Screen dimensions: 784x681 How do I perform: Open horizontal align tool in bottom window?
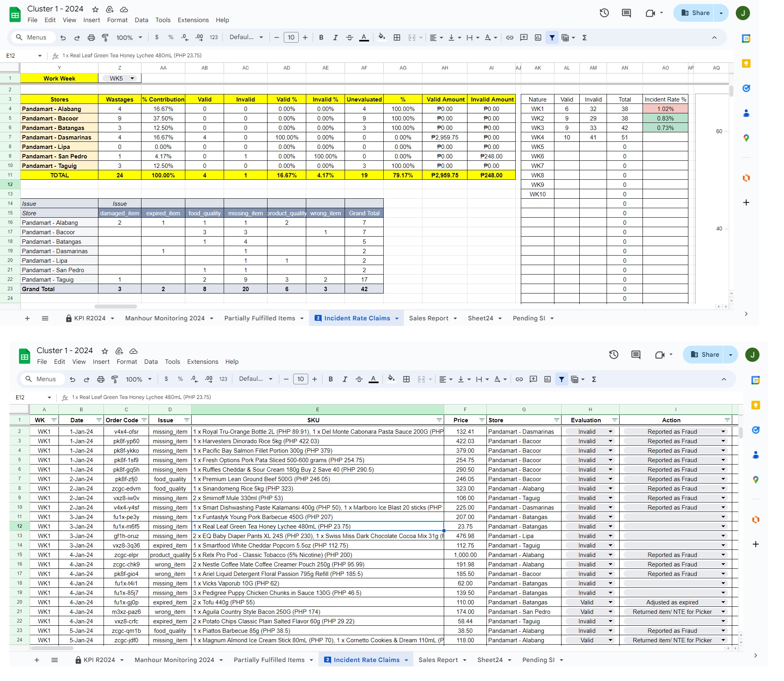click(446, 379)
